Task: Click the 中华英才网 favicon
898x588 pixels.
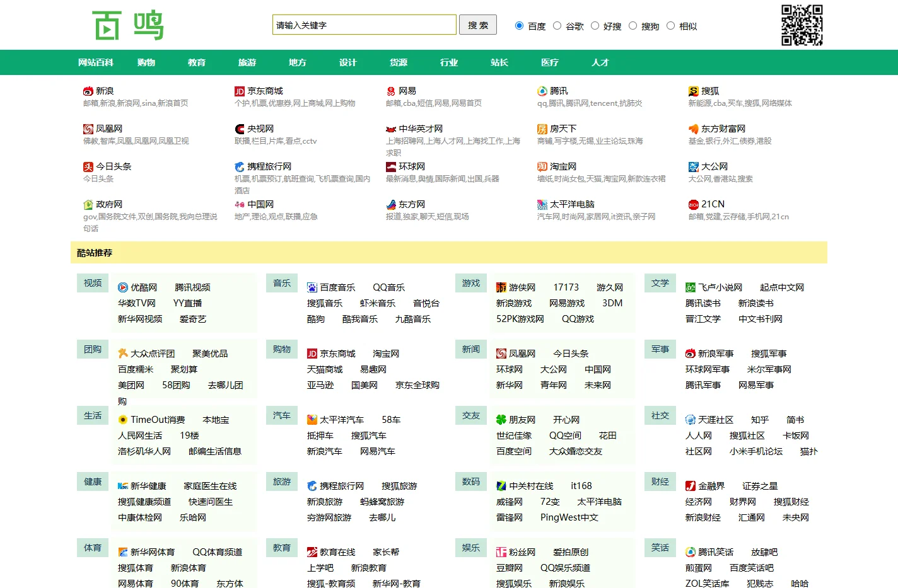Action: tap(391, 129)
